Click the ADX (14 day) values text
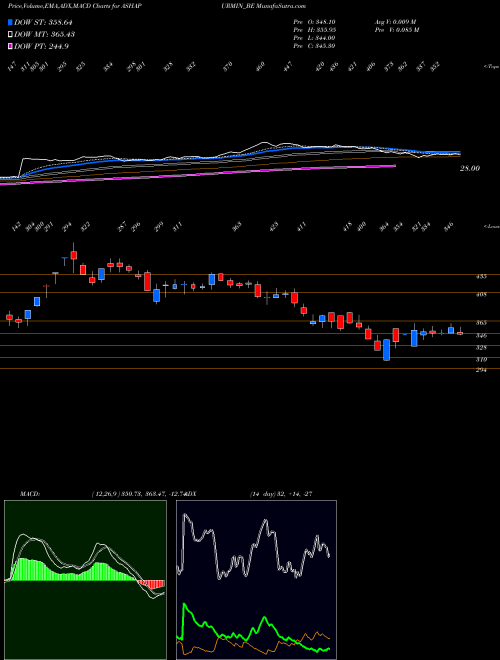 click(x=281, y=494)
